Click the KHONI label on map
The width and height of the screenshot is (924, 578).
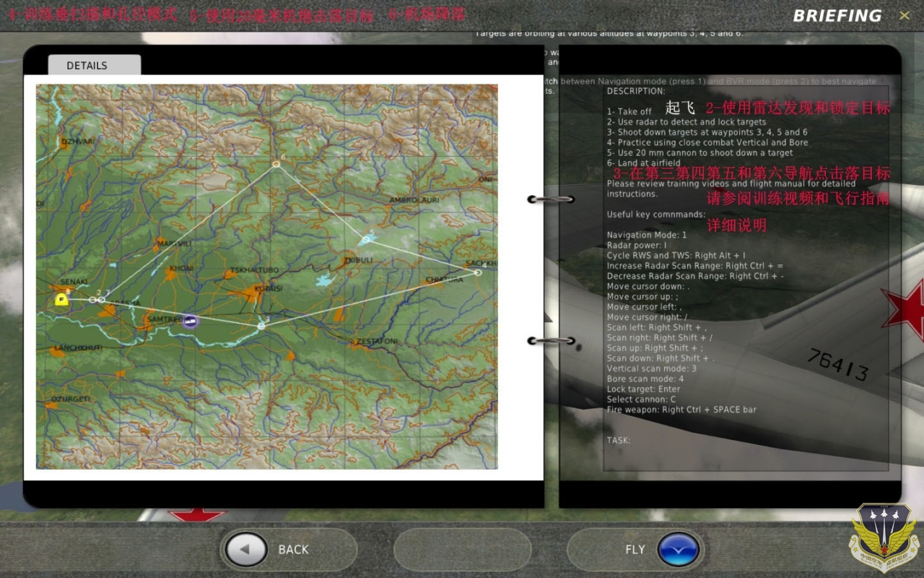[x=180, y=269]
